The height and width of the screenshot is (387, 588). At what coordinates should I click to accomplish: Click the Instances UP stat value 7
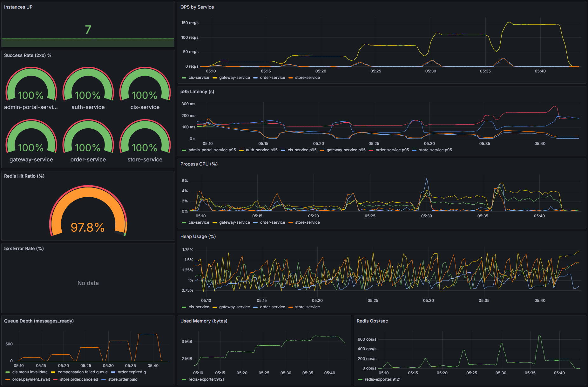tap(88, 29)
